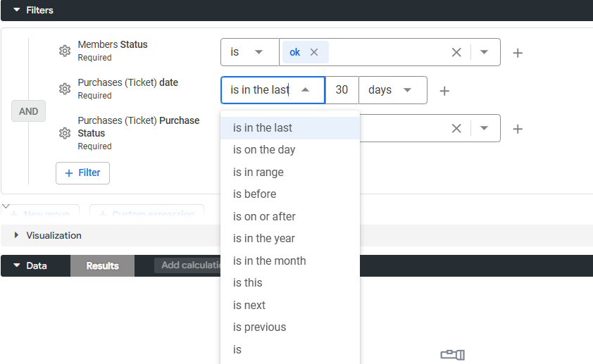Add condition with plus next to Purchase Status
Screen dimensions: 593x364
point(518,129)
